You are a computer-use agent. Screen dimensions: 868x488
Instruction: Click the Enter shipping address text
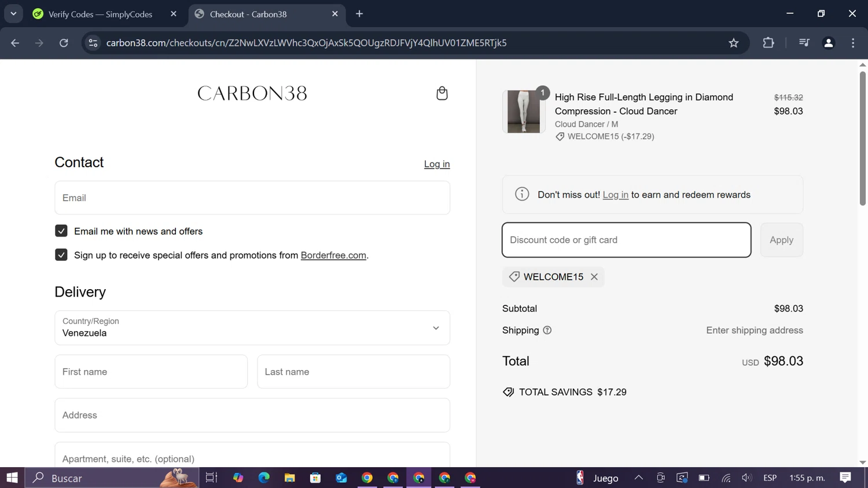click(x=755, y=330)
